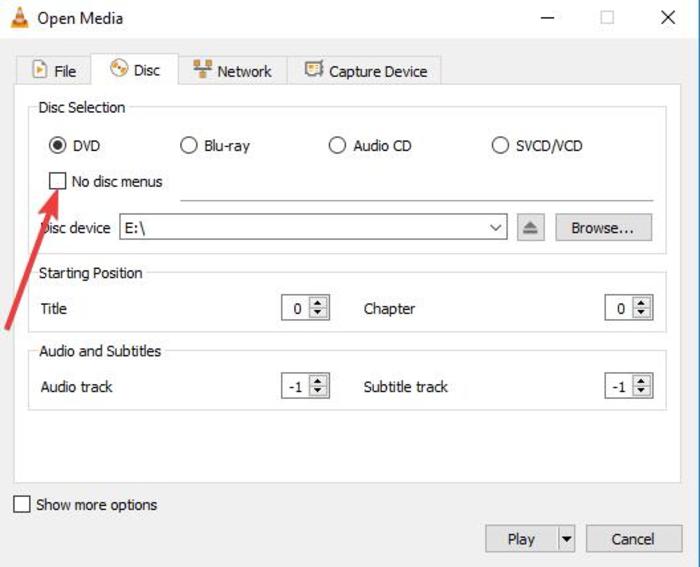Select the DVD radio button
Screen dimensions: 700x567
(x=58, y=145)
